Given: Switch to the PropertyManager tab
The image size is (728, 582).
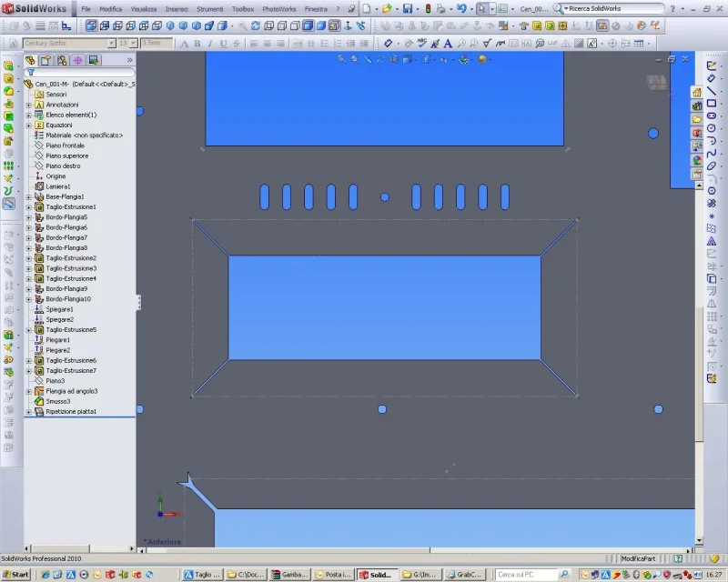Looking at the screenshot, I should [45, 60].
